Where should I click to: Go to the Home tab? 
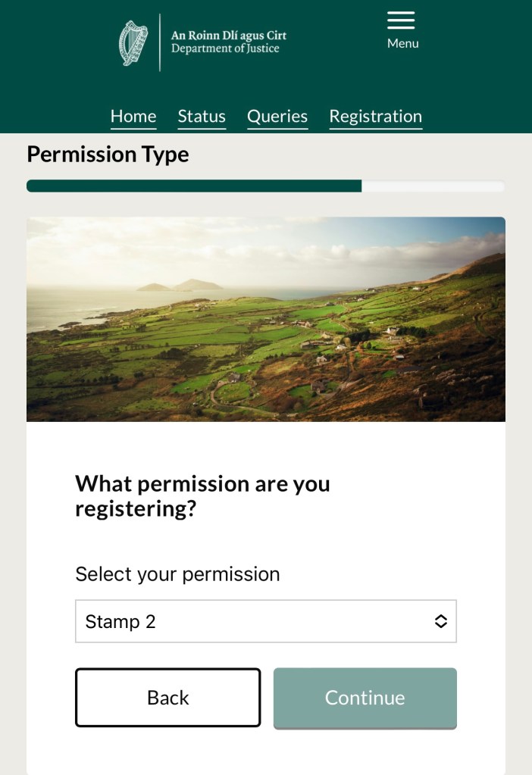pyautogui.click(x=133, y=117)
